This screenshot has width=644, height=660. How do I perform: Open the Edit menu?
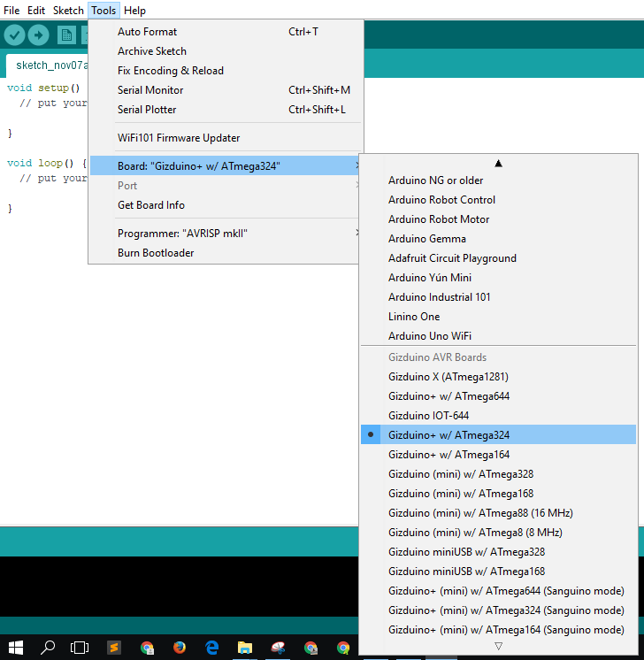(36, 10)
